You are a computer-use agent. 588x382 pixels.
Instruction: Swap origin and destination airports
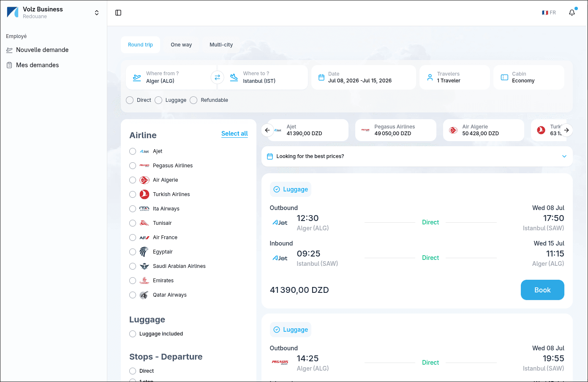[x=217, y=77]
